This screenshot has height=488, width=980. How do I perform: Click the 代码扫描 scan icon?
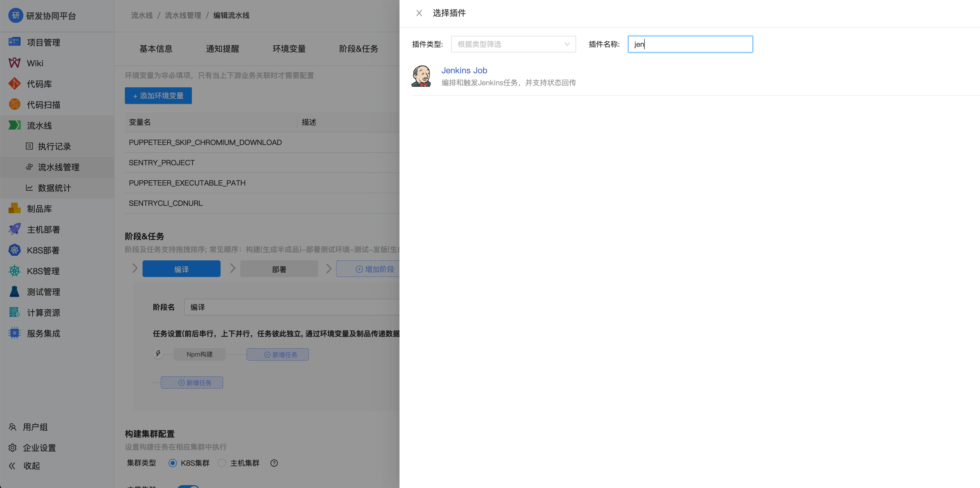[15, 104]
